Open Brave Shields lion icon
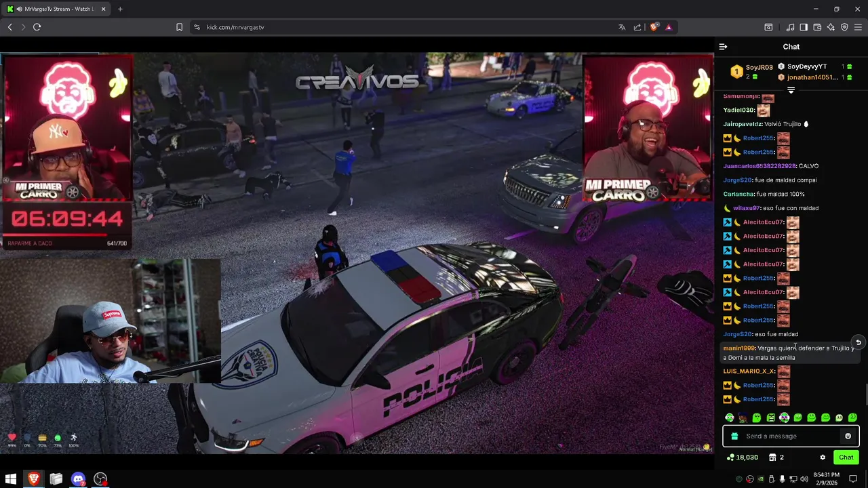This screenshot has height=488, width=868. 654,27
